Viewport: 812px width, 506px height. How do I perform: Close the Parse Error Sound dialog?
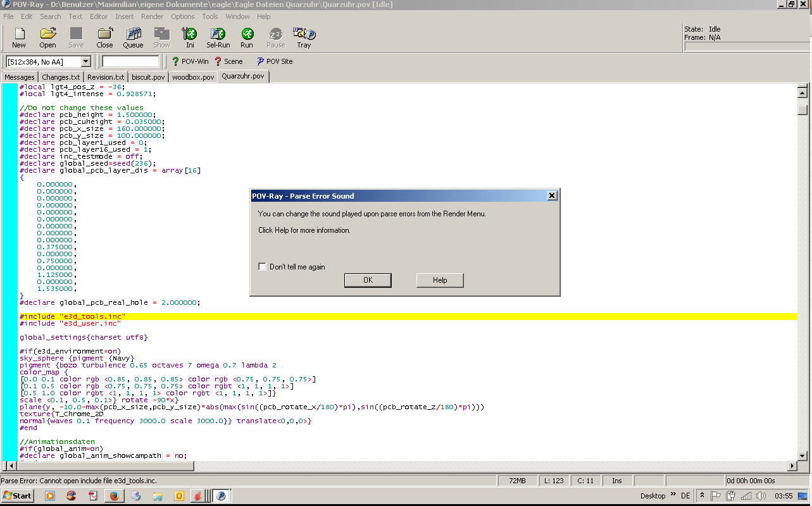[x=552, y=196]
